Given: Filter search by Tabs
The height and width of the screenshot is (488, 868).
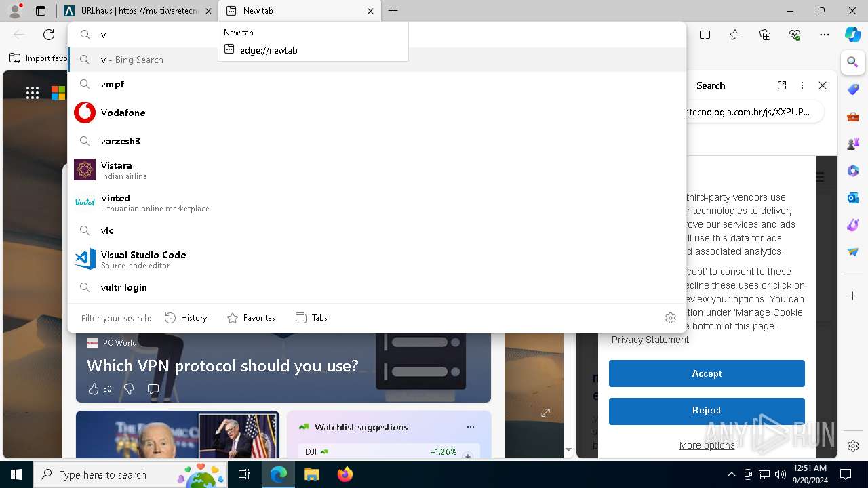Looking at the screenshot, I should point(312,318).
